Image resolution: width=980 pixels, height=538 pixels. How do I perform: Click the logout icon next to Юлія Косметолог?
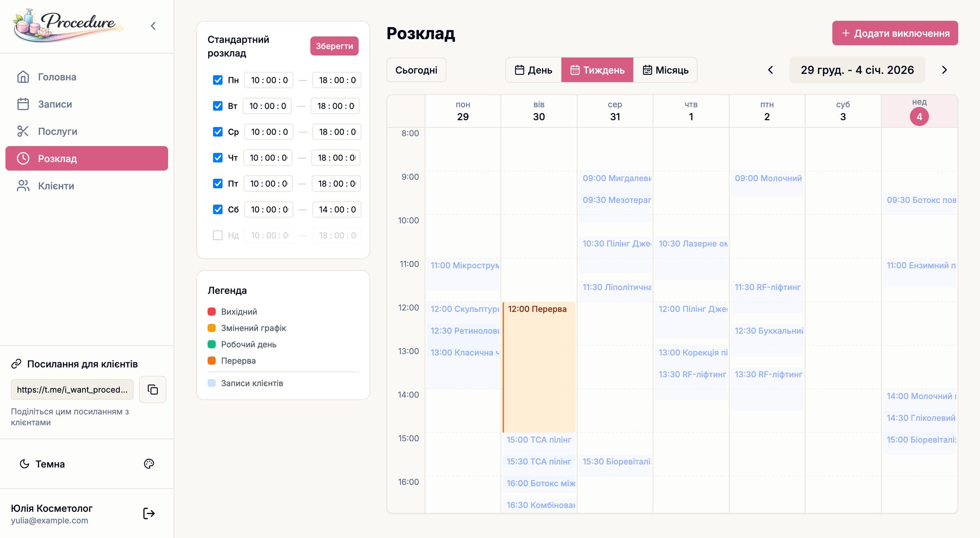(x=149, y=513)
